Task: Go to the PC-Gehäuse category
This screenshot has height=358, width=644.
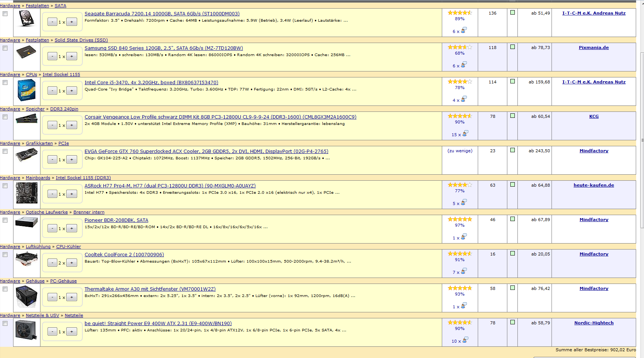Action: point(63,281)
